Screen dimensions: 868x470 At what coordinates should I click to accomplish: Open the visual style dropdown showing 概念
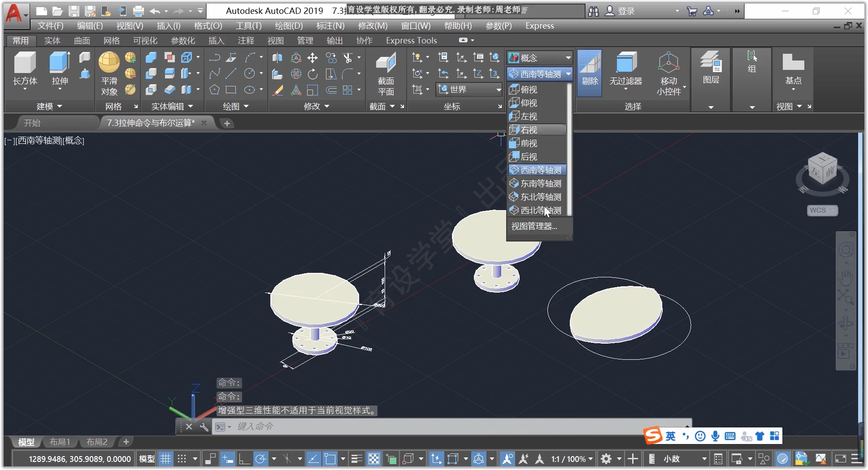(540, 58)
